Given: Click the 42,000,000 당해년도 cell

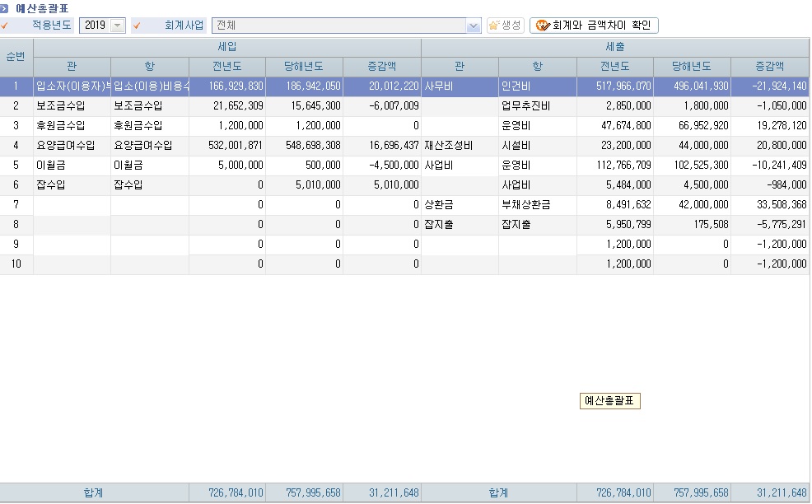Looking at the screenshot, I should tap(693, 204).
